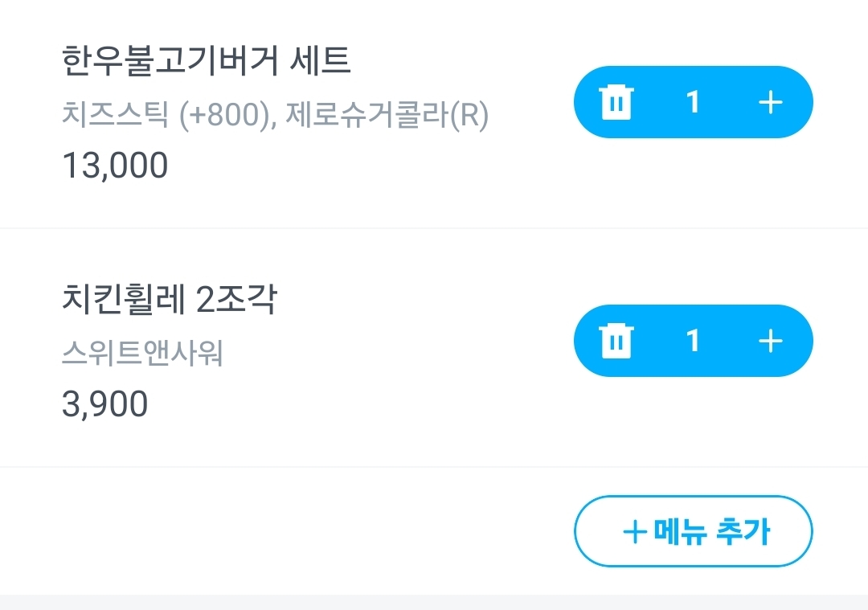
Task: Tap the 3,900 price label
Action: [x=104, y=404]
